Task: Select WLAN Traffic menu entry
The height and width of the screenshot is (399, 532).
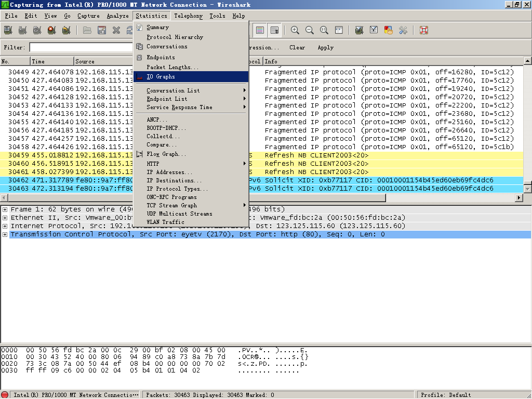Action: coord(191,222)
